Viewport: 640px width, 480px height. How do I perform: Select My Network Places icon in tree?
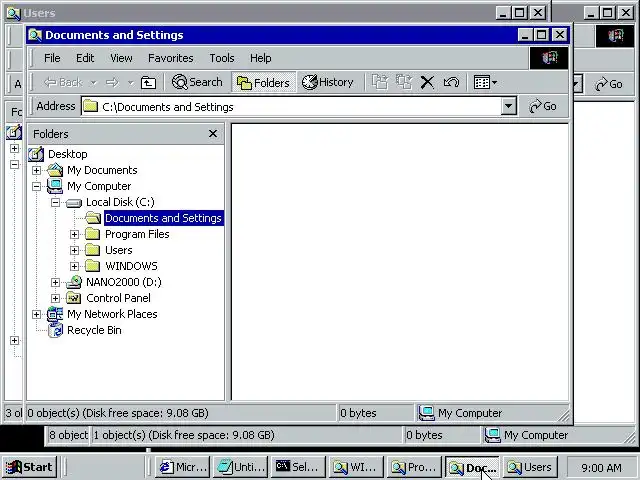pyautogui.click(x=55, y=314)
